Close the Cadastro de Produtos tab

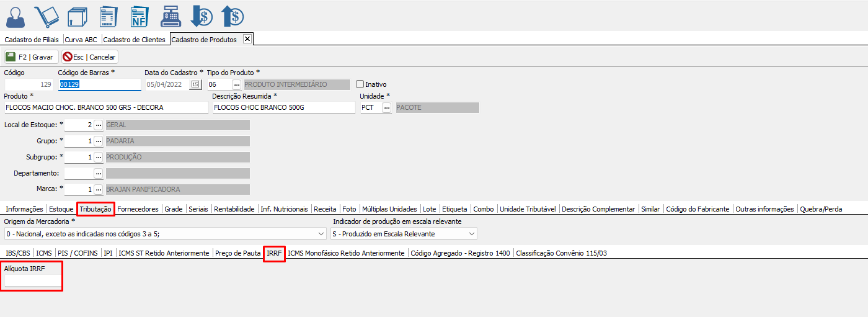click(x=247, y=39)
